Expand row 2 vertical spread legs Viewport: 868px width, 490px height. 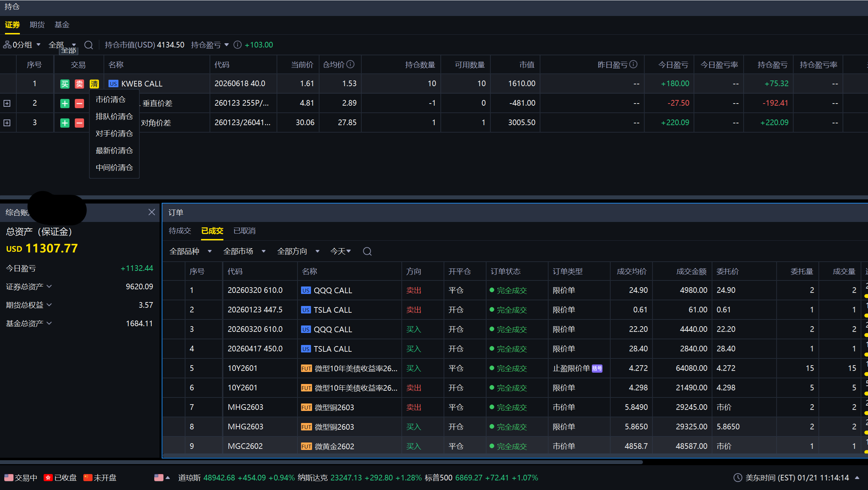point(7,103)
